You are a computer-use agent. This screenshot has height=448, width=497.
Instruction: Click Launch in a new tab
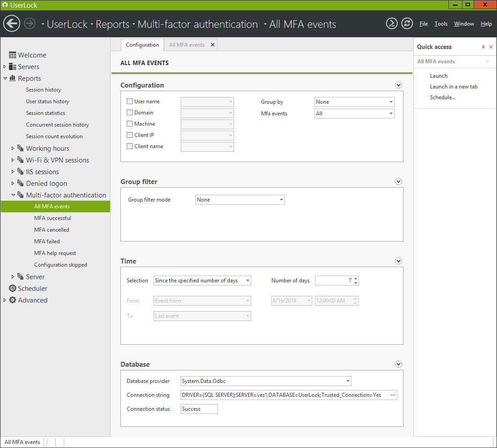coord(453,87)
